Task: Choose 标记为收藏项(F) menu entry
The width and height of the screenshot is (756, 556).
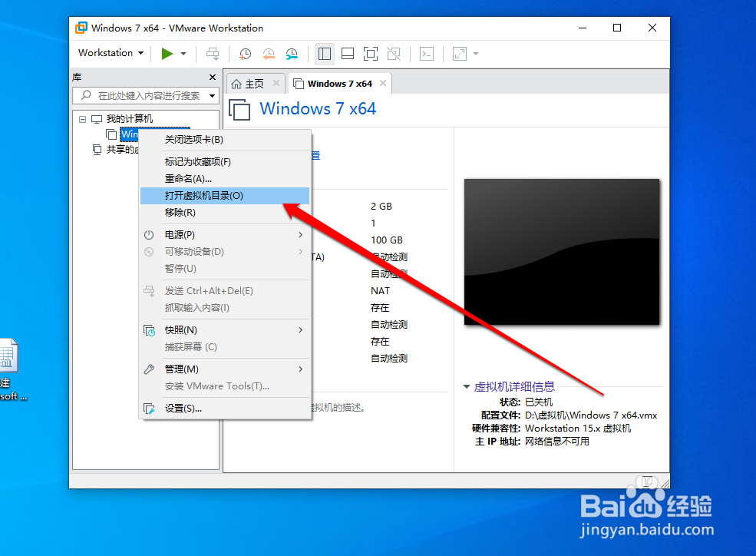Action: 225,162
